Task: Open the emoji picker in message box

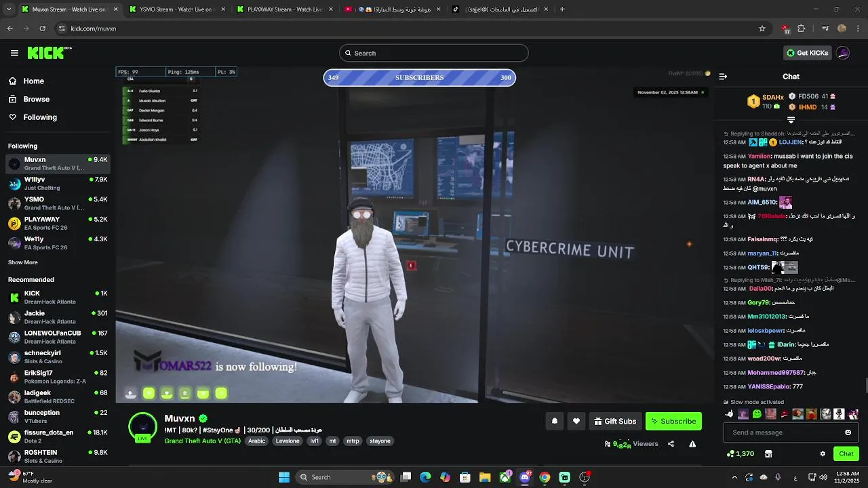Action: [848, 432]
